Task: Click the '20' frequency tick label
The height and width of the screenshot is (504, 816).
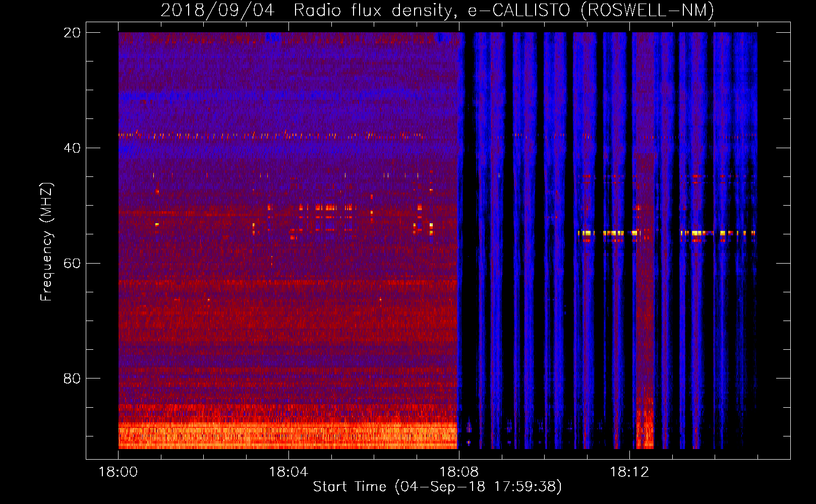Action: (72, 33)
